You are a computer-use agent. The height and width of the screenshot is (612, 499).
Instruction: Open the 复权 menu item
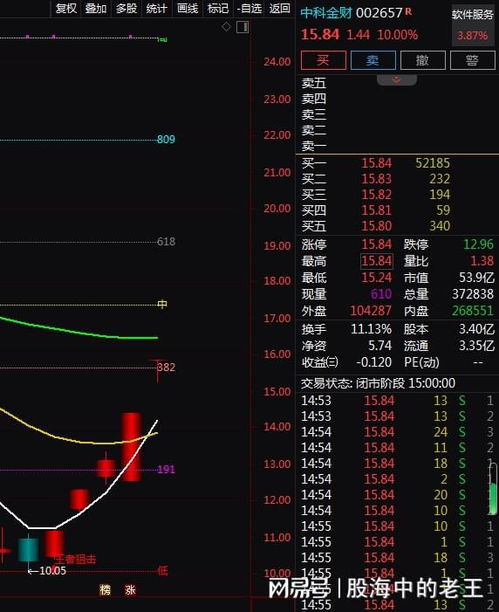[66, 8]
